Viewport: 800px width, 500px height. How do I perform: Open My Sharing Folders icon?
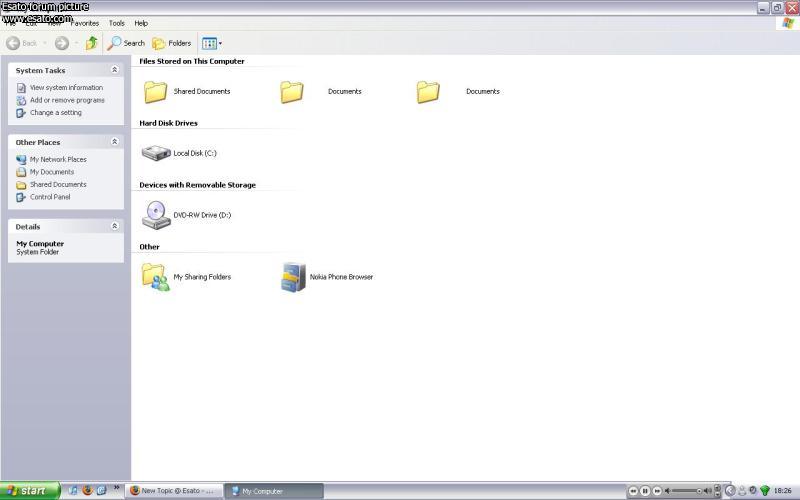[155, 277]
